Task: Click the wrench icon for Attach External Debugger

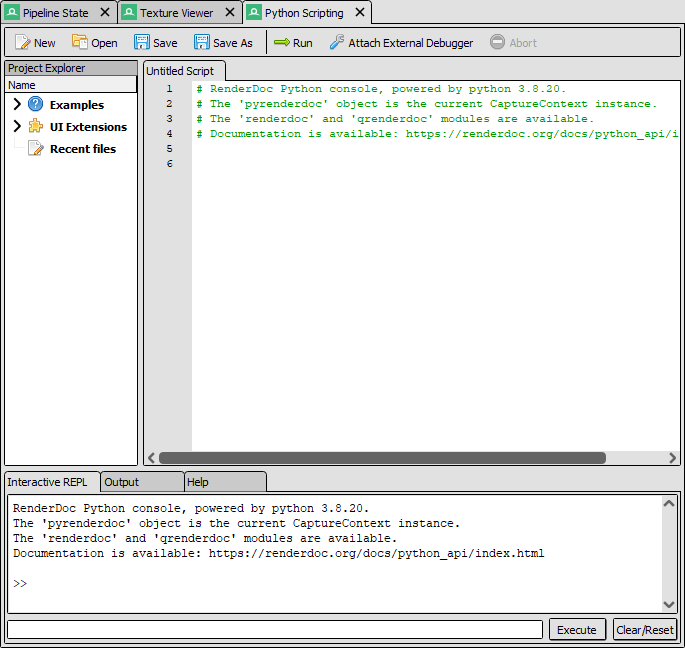Action: point(337,42)
